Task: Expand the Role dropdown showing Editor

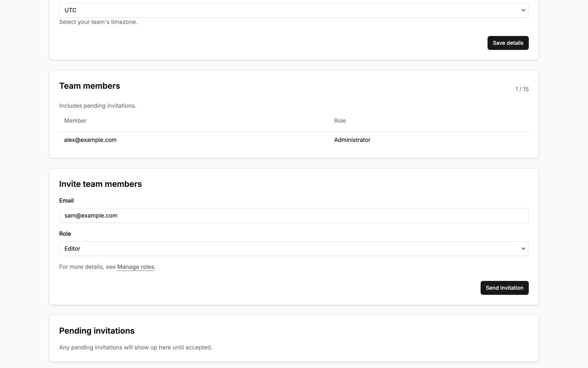Action: [x=294, y=249]
